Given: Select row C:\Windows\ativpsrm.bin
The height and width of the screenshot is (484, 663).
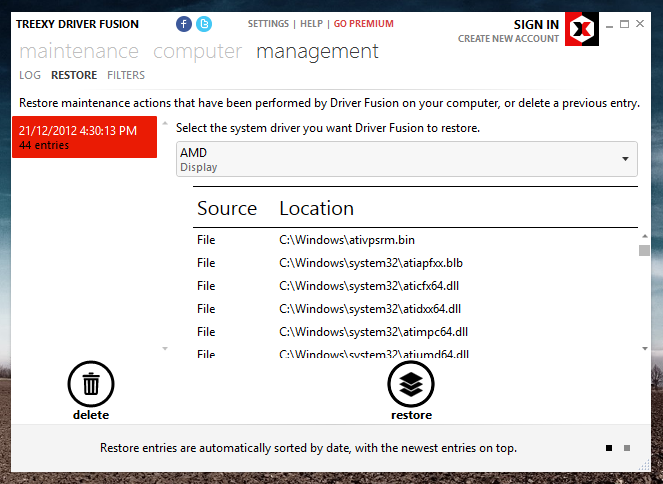Looking at the screenshot, I should (415, 240).
